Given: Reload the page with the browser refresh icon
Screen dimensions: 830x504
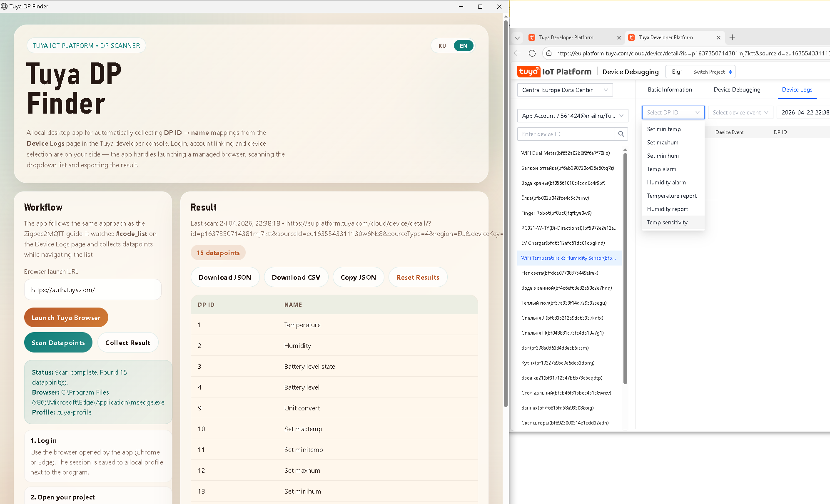Looking at the screenshot, I should (532, 53).
